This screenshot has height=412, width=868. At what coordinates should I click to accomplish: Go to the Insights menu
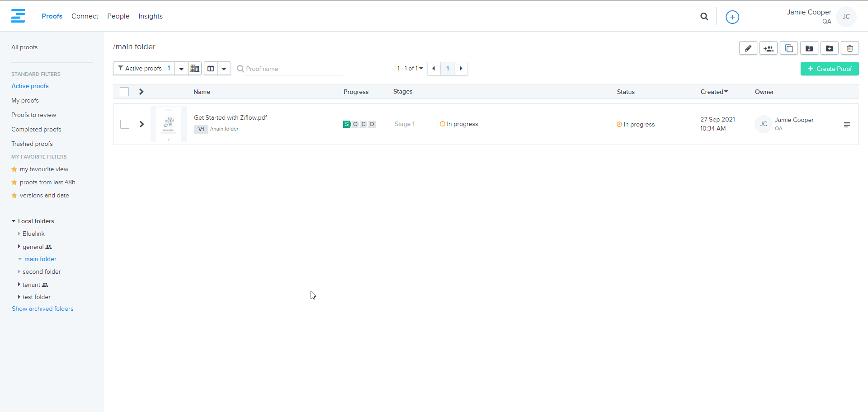(150, 16)
